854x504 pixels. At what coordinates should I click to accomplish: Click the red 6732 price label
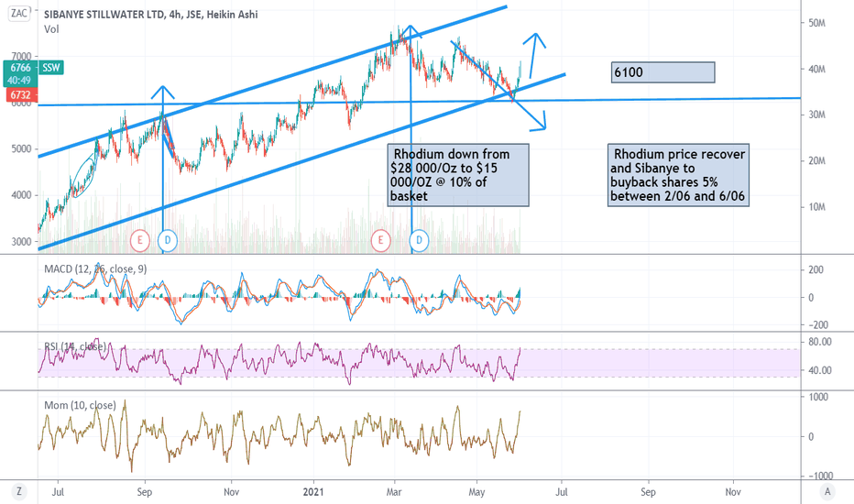pyautogui.click(x=21, y=94)
